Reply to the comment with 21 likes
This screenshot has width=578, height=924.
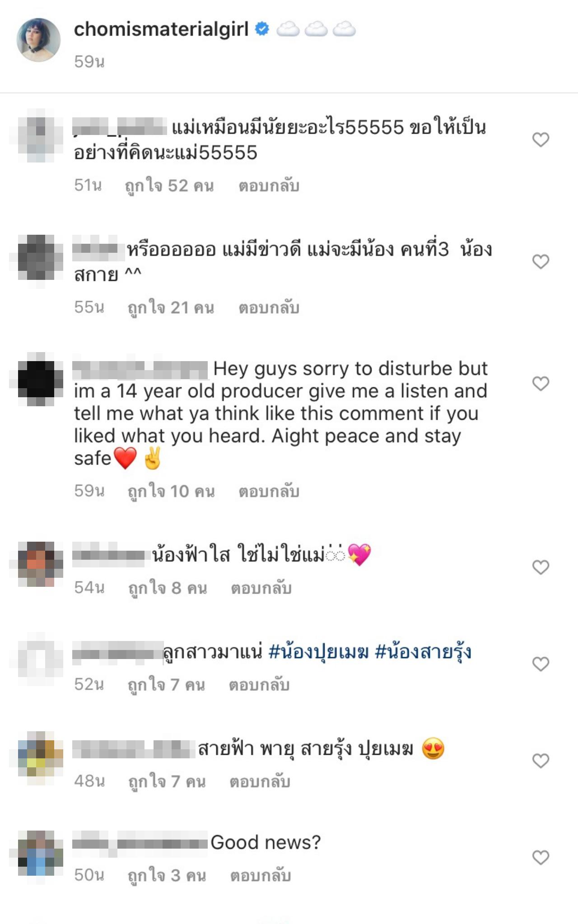click(269, 307)
